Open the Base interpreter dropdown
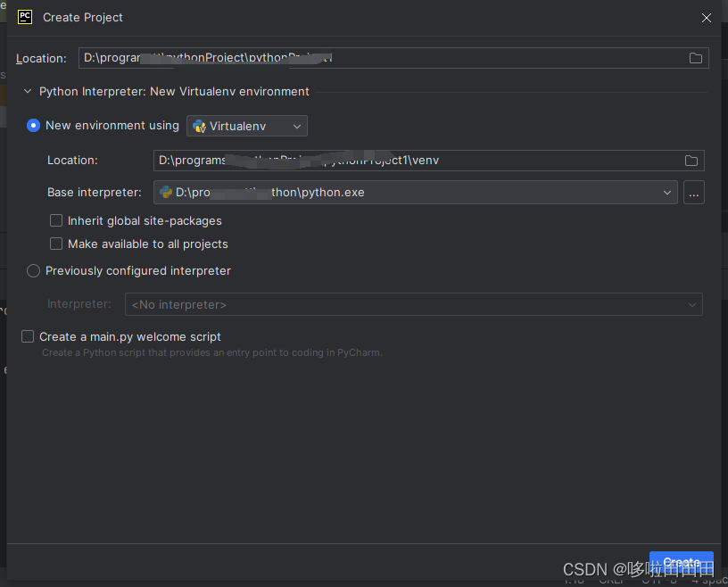Image resolution: width=728 pixels, height=587 pixels. click(666, 192)
